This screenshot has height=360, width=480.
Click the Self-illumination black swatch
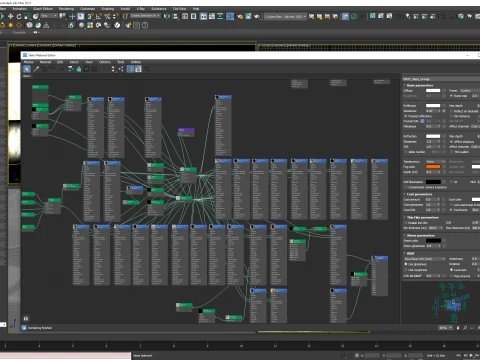coord(433,182)
